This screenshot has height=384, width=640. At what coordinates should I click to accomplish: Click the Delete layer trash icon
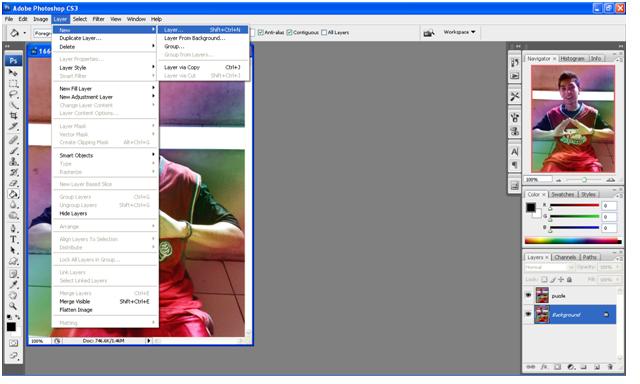click(610, 367)
